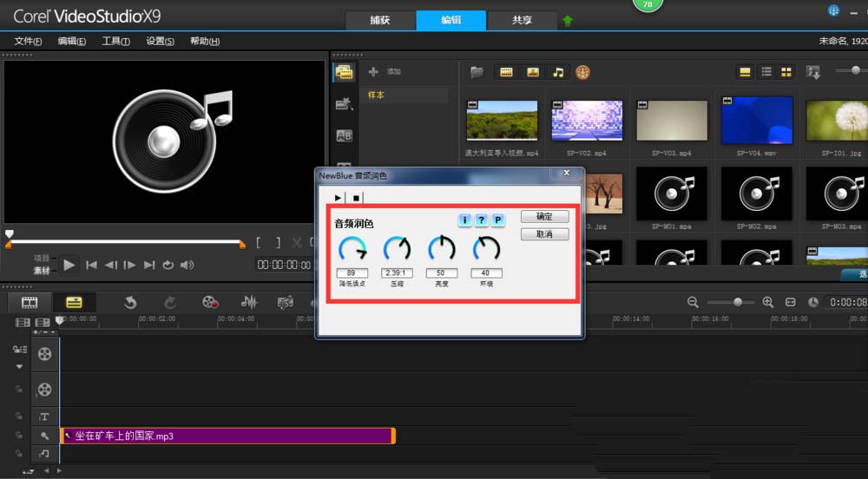
Task: Click the fit project in timeline icon
Action: (790, 302)
